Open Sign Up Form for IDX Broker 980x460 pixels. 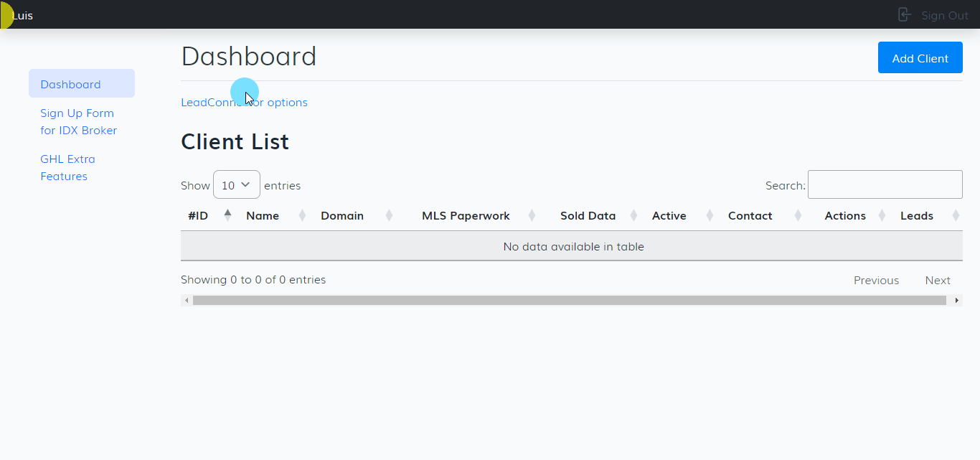pyautogui.click(x=78, y=122)
